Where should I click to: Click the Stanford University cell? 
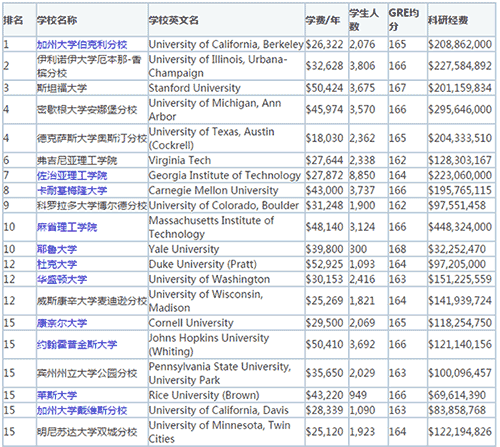point(226,88)
